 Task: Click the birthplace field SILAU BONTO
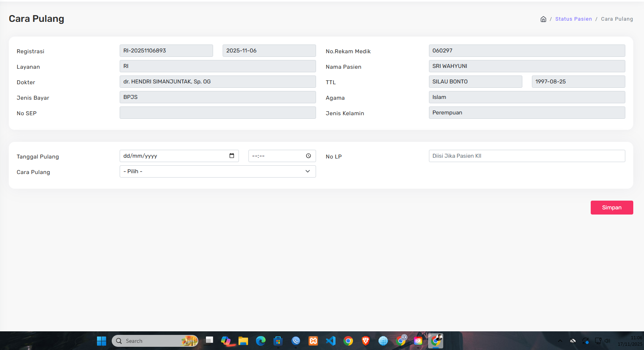[x=475, y=82]
